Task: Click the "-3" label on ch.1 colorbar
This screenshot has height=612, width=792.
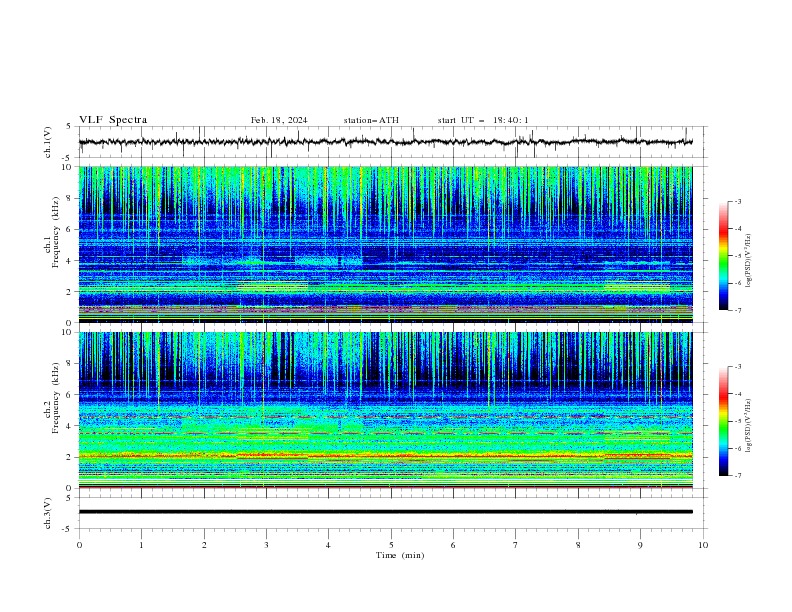Action: click(738, 201)
